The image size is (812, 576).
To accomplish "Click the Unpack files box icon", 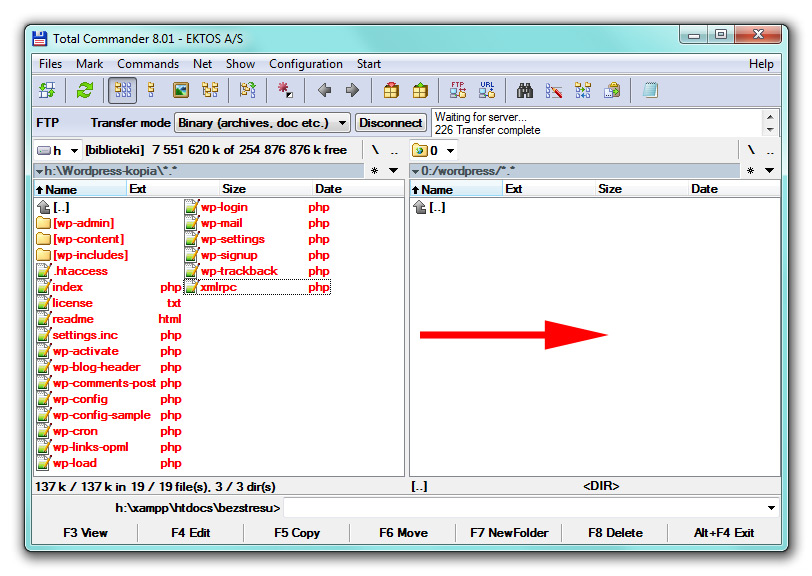I will [420, 91].
